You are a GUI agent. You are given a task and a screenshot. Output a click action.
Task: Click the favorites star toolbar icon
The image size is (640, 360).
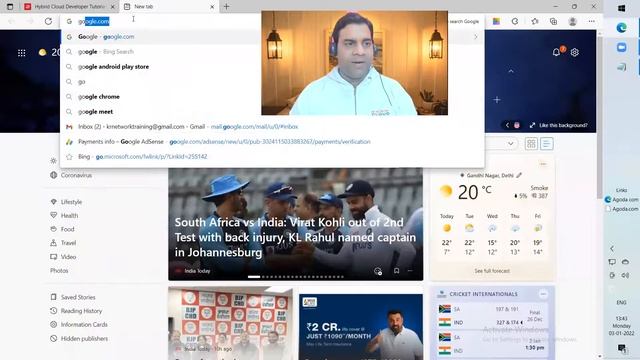click(535, 21)
